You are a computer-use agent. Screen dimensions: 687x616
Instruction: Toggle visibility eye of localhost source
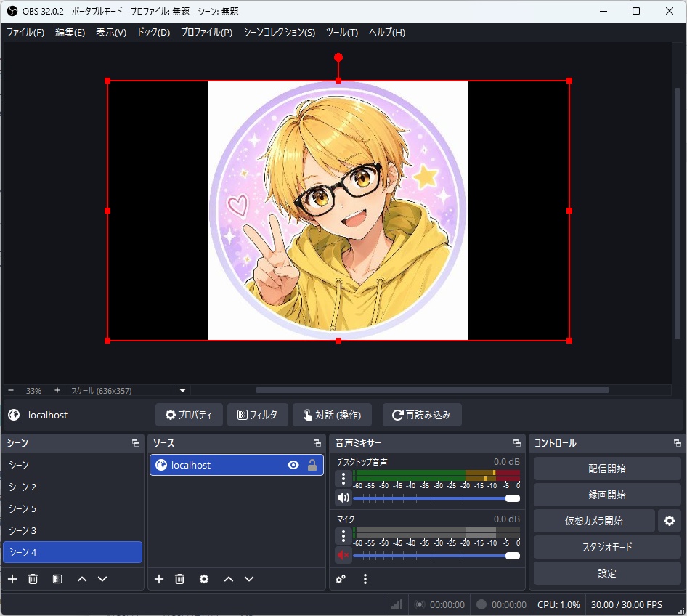[x=293, y=465]
